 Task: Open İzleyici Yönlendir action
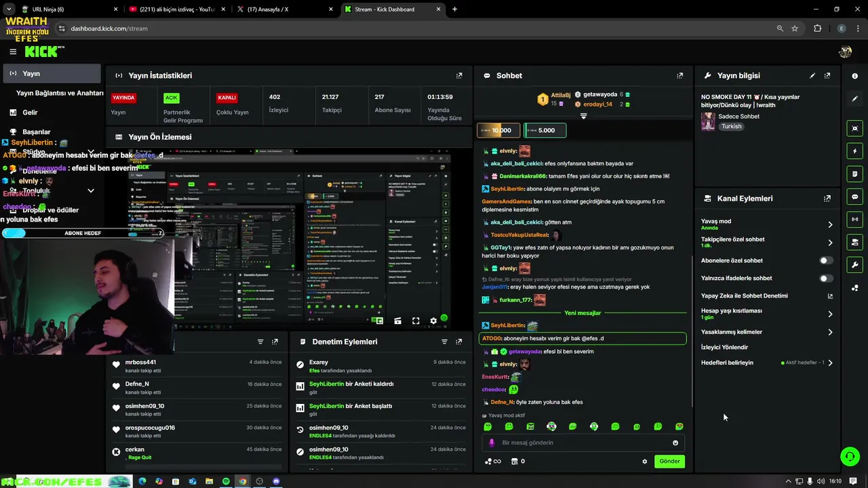724,347
